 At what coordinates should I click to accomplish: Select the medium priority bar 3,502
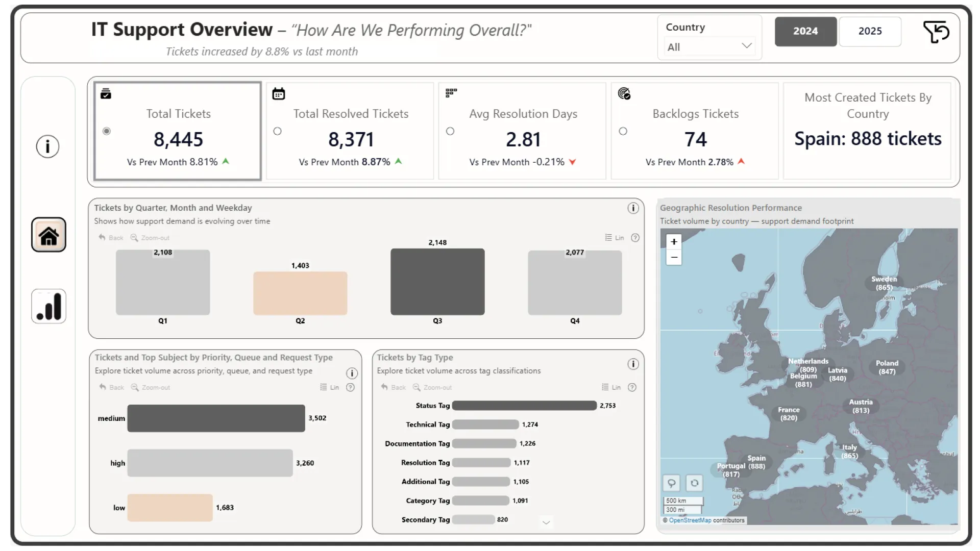coord(216,418)
